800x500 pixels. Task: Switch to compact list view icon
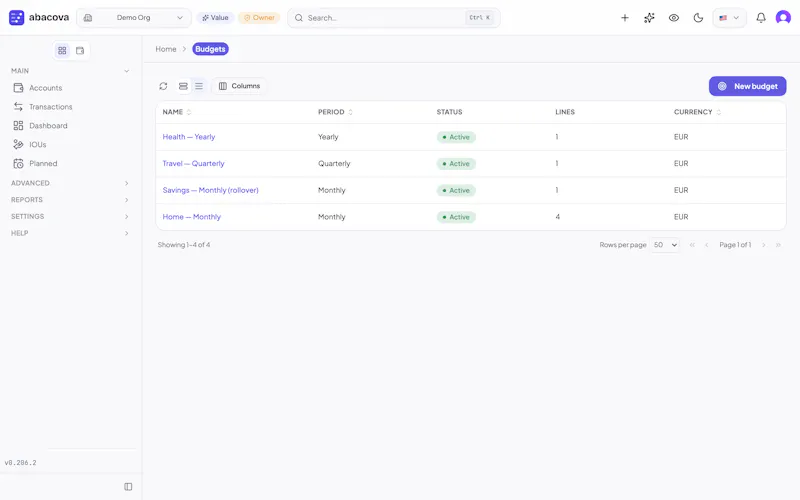[x=199, y=86]
